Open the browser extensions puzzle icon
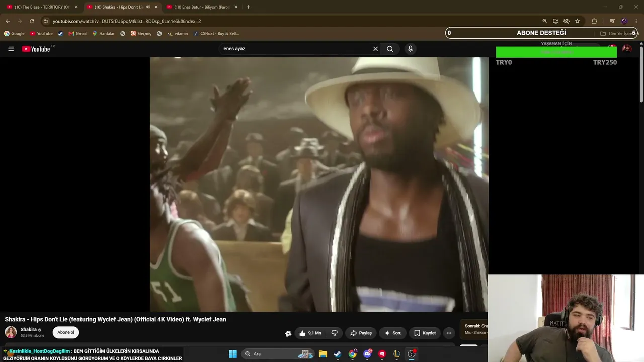Image resolution: width=644 pixels, height=362 pixels. point(594,21)
